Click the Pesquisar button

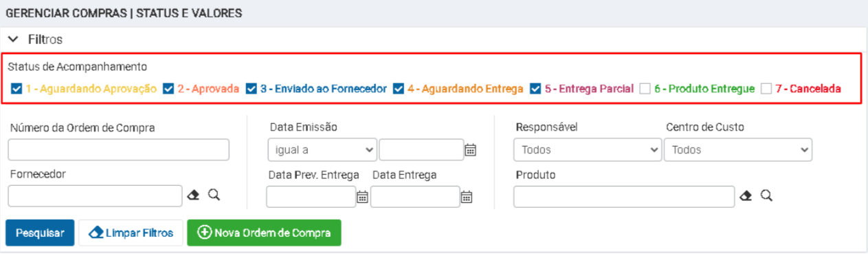(40, 233)
